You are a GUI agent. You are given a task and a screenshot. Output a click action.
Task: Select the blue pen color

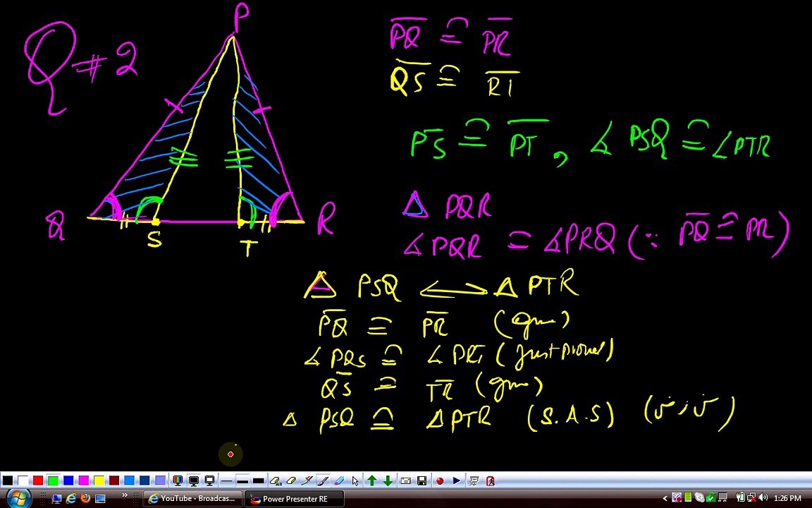(x=68, y=480)
